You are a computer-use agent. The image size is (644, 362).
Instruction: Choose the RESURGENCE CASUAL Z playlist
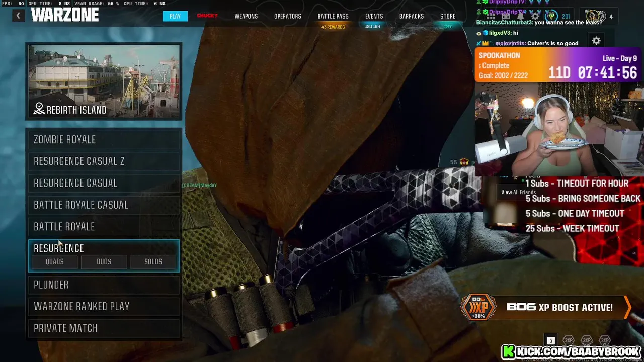point(104,161)
